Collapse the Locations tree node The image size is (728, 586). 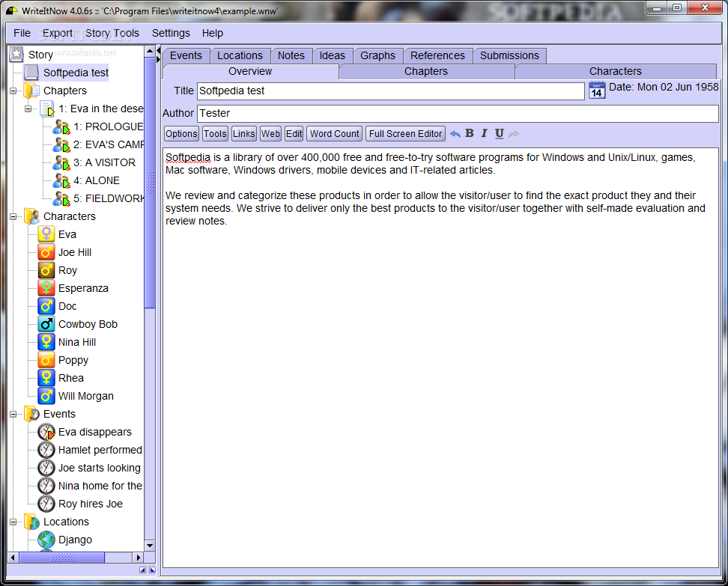pos(13,522)
